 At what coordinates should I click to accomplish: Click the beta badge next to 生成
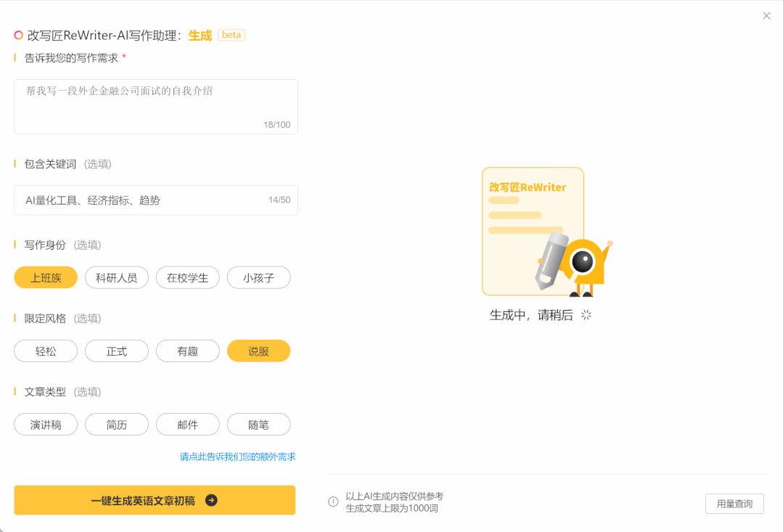pos(231,34)
